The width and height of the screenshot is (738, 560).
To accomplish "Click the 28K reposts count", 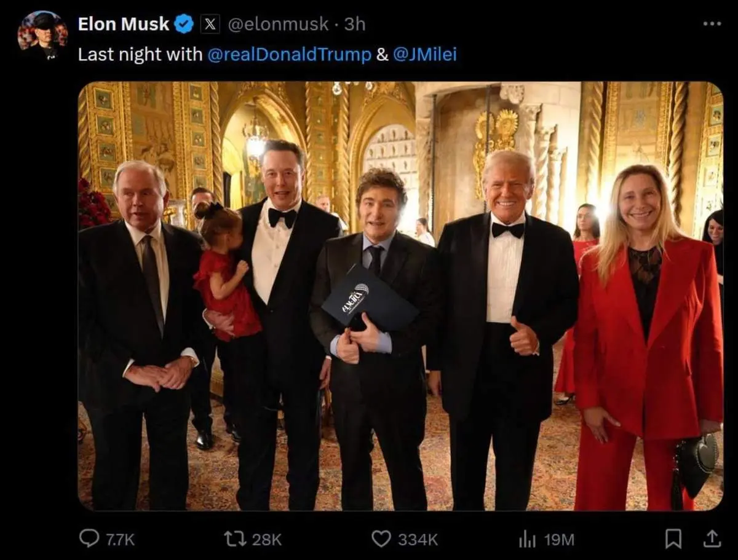I will coord(267,540).
